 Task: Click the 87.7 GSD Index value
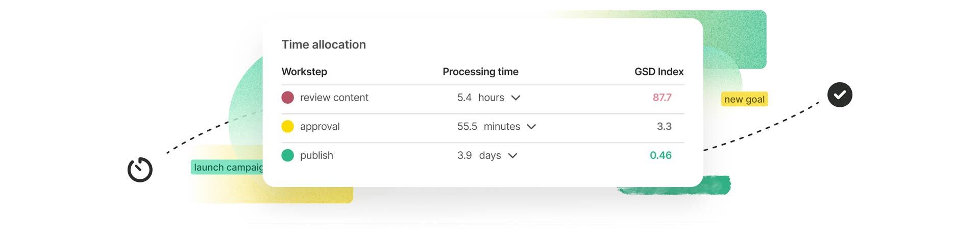[x=661, y=98]
